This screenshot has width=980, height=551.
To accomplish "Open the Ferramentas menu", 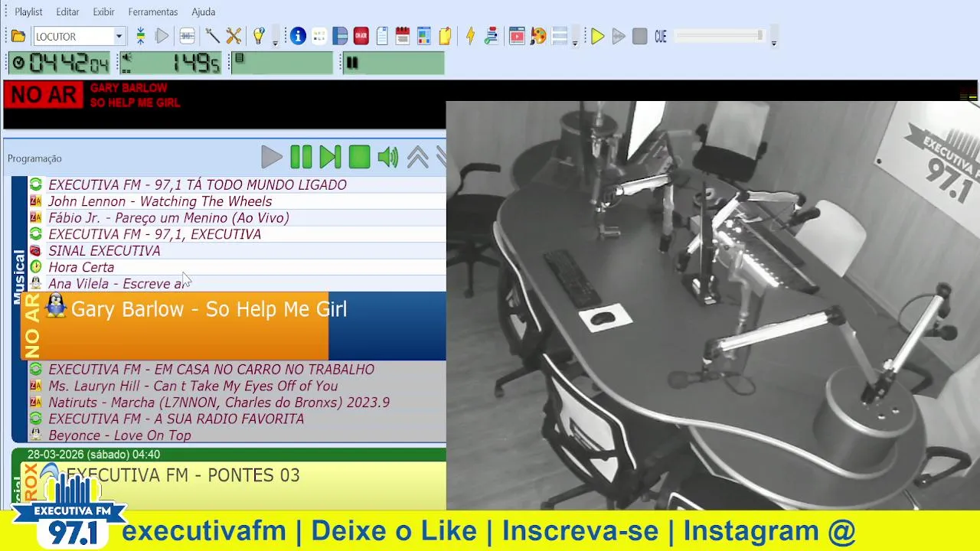I will tap(153, 11).
